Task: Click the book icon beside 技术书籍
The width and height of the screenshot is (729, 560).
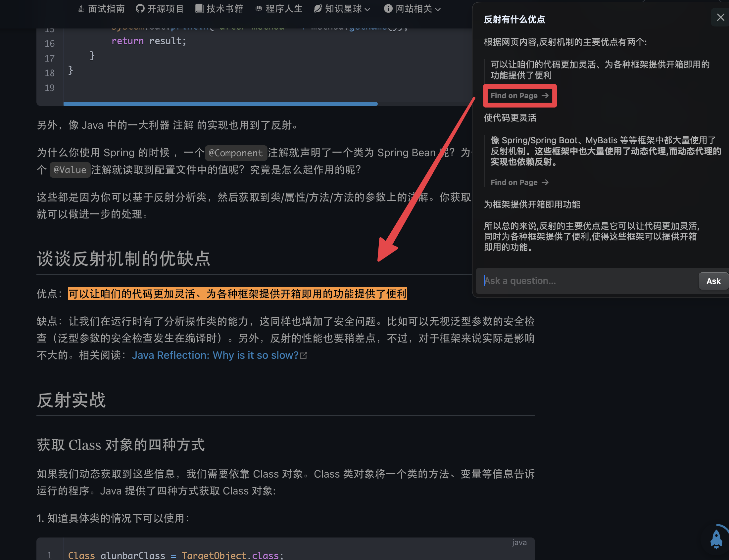Action: coord(199,9)
